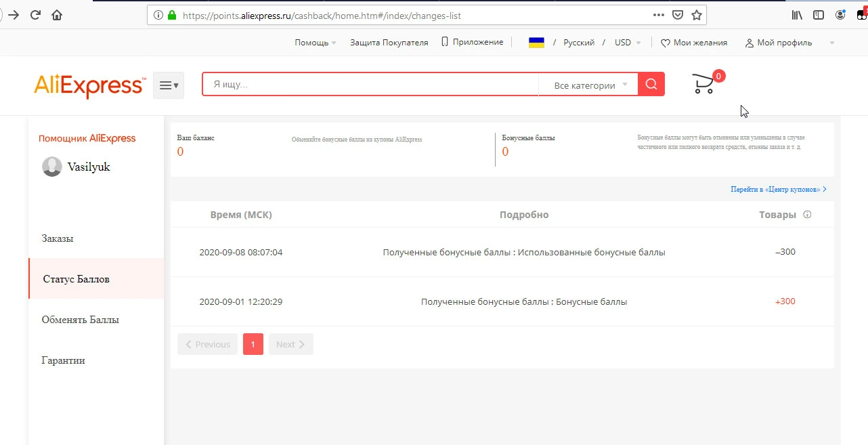Open the shopping cart icon
The width and height of the screenshot is (868, 445).
point(703,84)
